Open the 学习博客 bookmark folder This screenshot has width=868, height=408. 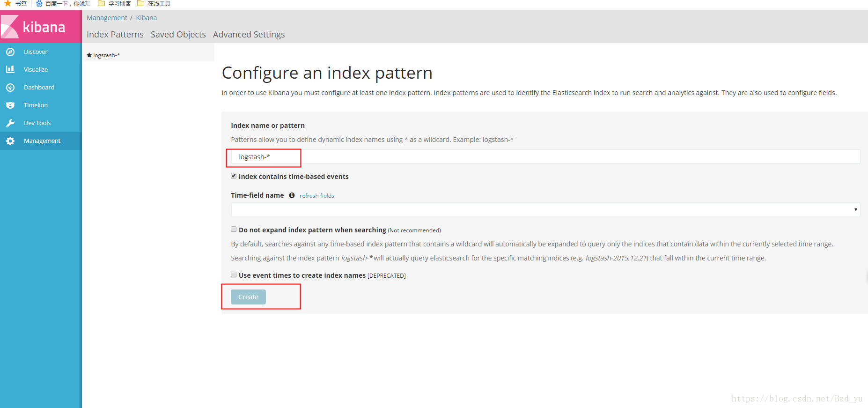115,3
